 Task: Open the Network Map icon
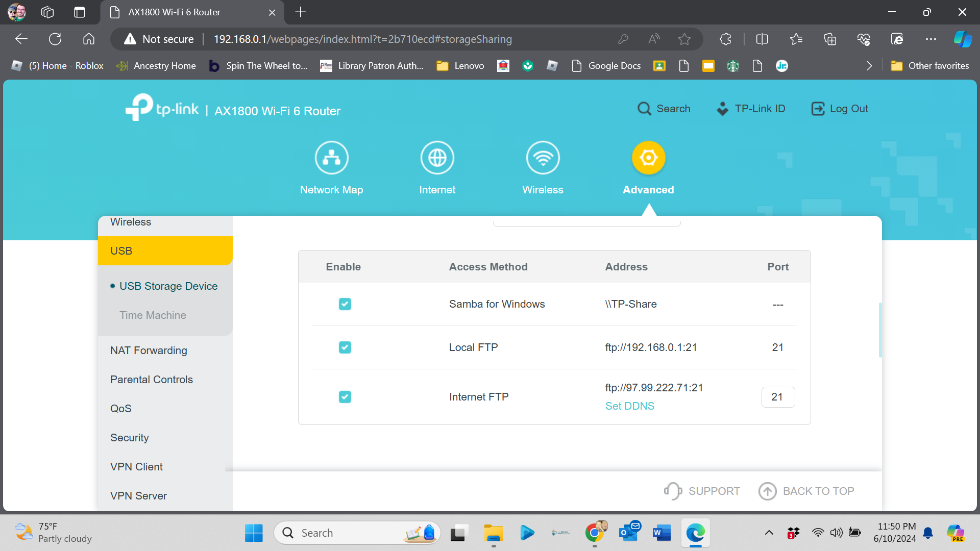[331, 158]
